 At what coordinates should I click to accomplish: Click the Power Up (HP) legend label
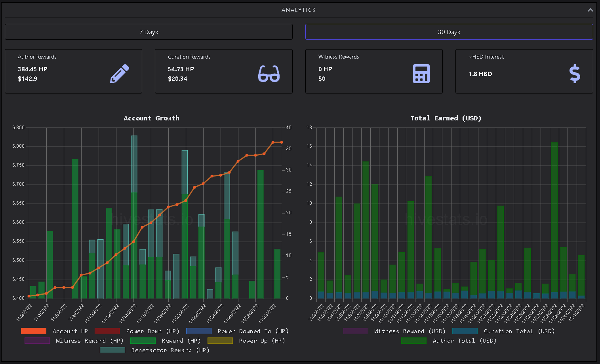tap(262, 341)
